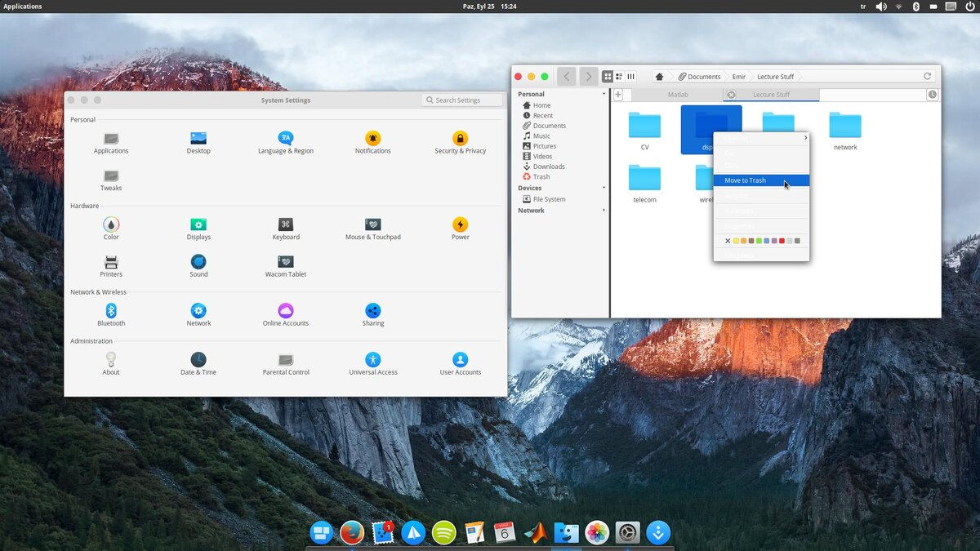Image resolution: width=980 pixels, height=551 pixels.
Task: Open keyboard layout tr indicator
Action: [863, 7]
